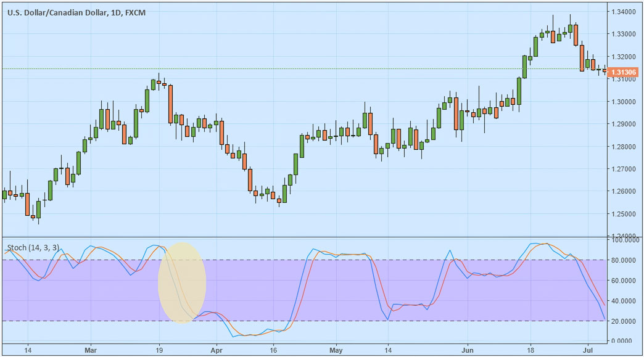The height and width of the screenshot is (357, 644).
Task: Click the 1.27000 price axis label
Action: [624, 169]
